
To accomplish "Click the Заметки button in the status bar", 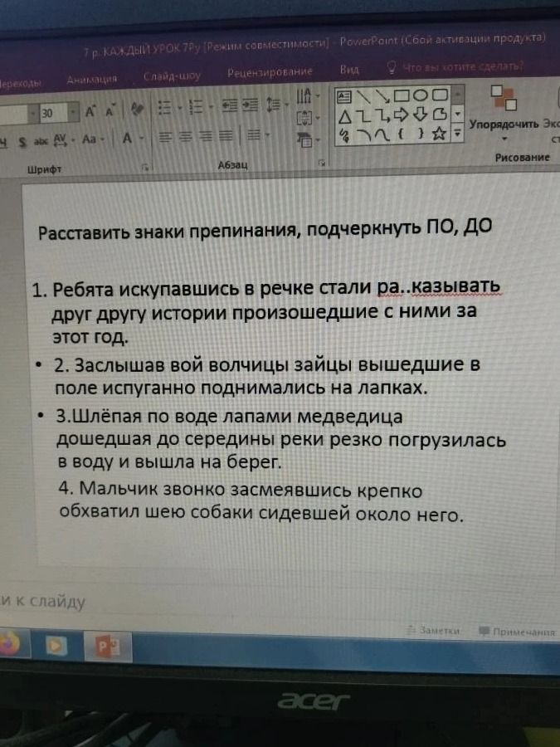I will tap(433, 630).
